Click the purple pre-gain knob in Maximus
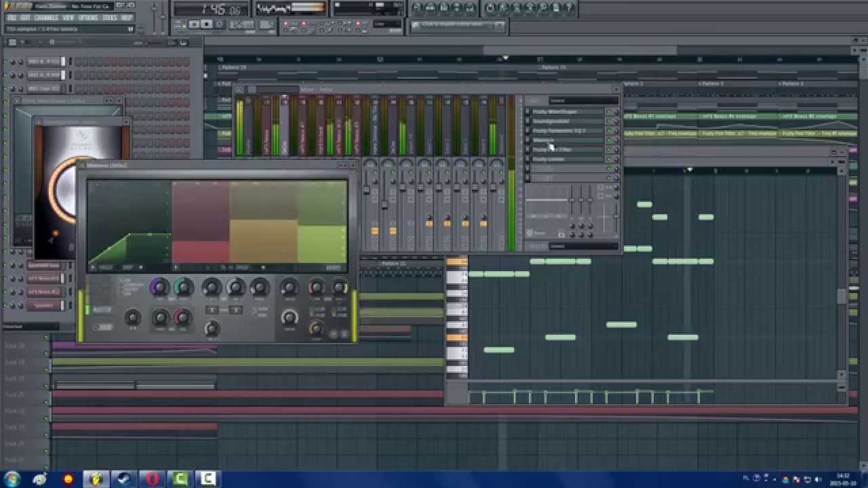This screenshot has width=868, height=488. pyautogui.click(x=159, y=287)
